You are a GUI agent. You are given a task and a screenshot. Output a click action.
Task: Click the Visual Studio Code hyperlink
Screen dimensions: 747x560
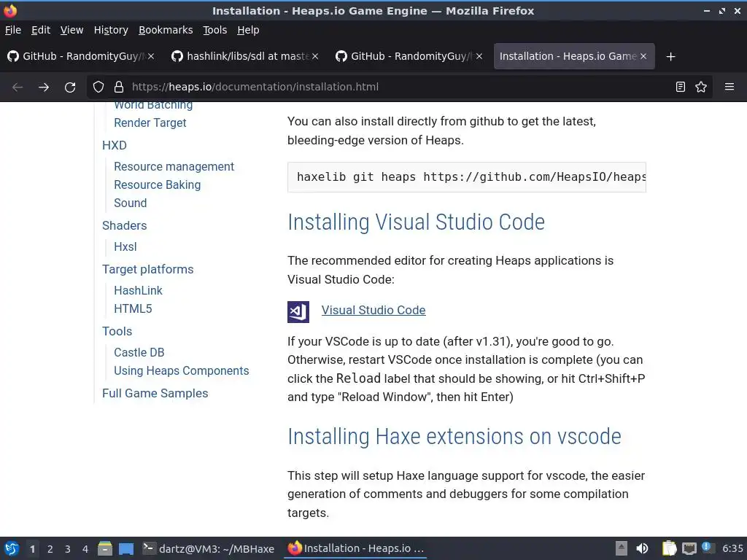[373, 310]
